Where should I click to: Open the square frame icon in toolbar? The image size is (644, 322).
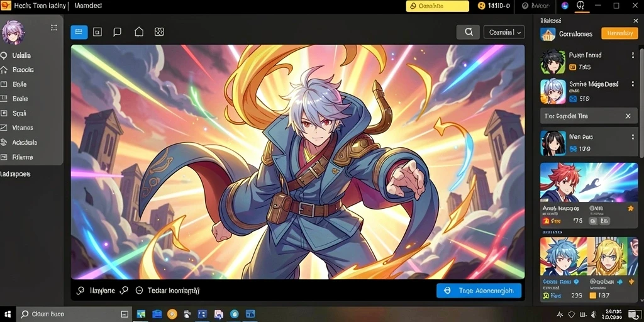click(x=97, y=32)
